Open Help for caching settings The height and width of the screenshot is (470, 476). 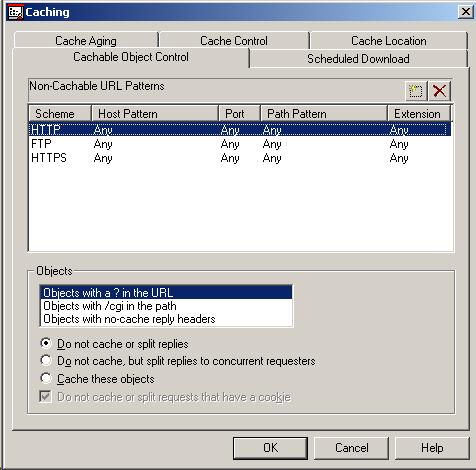click(x=432, y=448)
